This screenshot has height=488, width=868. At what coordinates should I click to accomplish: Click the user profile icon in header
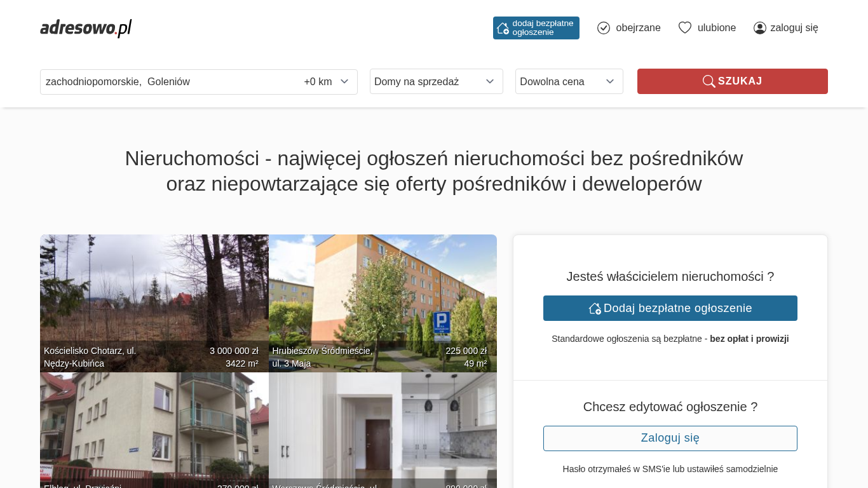coord(759,28)
